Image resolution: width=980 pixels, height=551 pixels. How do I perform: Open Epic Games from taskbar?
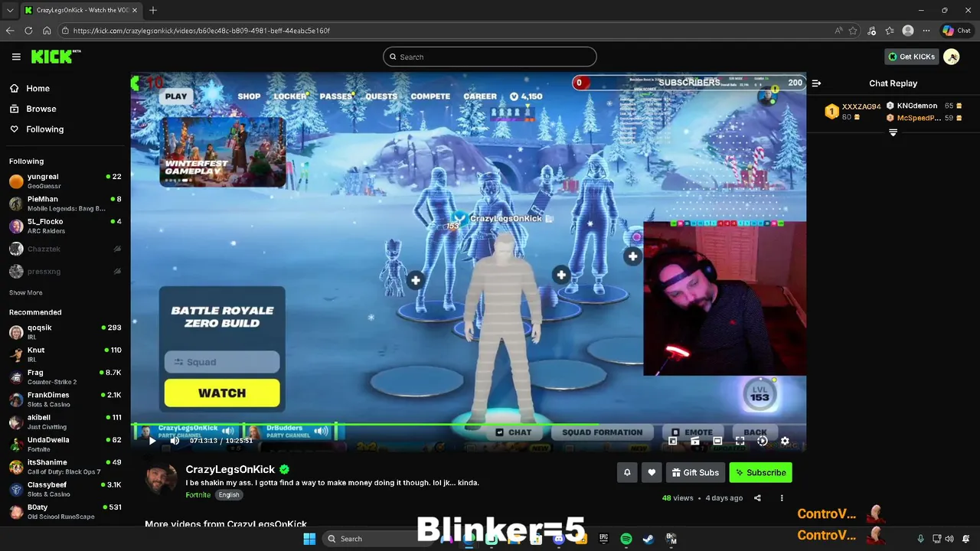[603, 539]
